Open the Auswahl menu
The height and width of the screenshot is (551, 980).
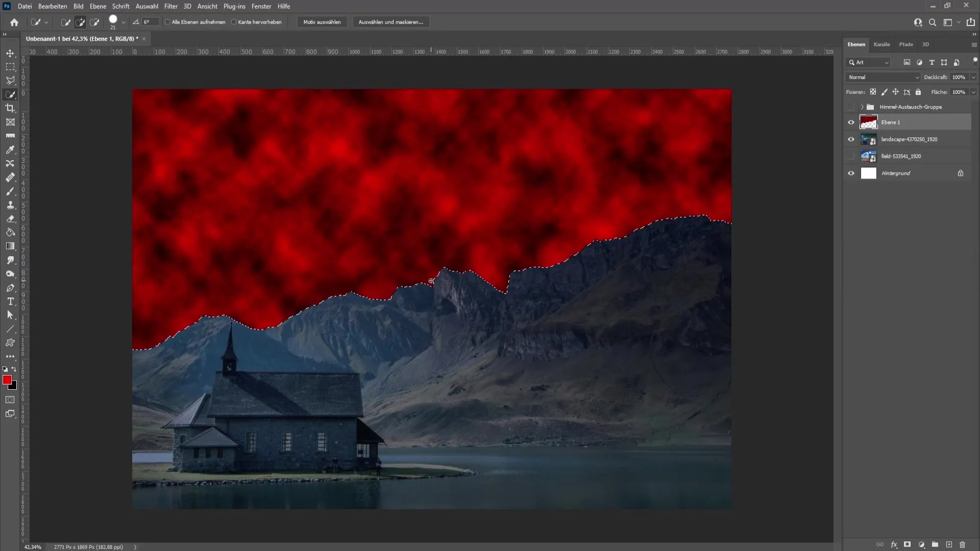pos(146,6)
